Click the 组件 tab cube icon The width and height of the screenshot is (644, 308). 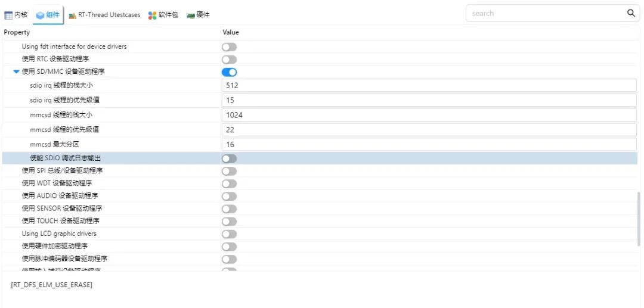[40, 15]
